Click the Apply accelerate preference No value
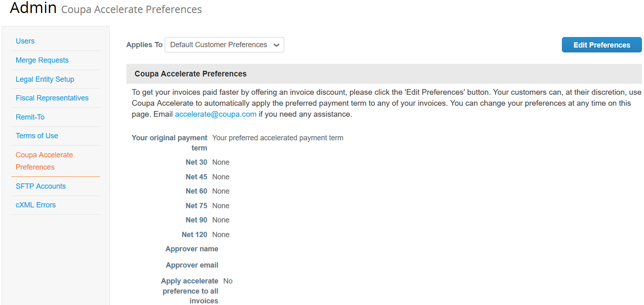 point(228,281)
